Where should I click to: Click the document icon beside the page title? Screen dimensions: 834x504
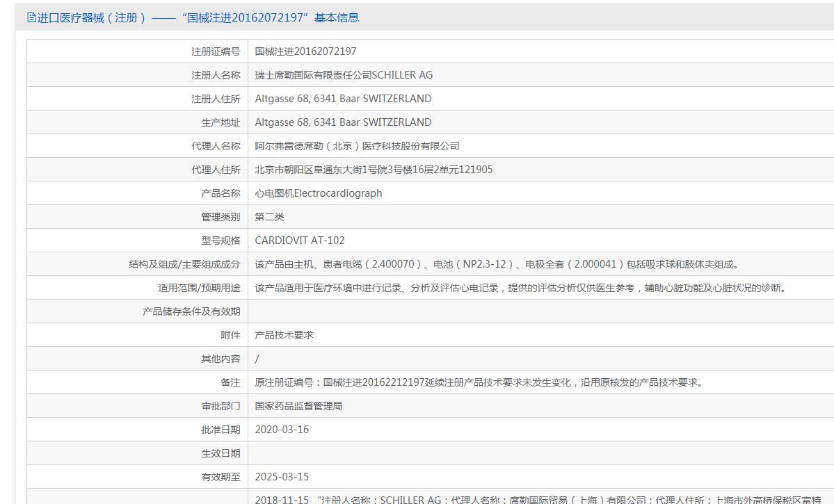31,17
